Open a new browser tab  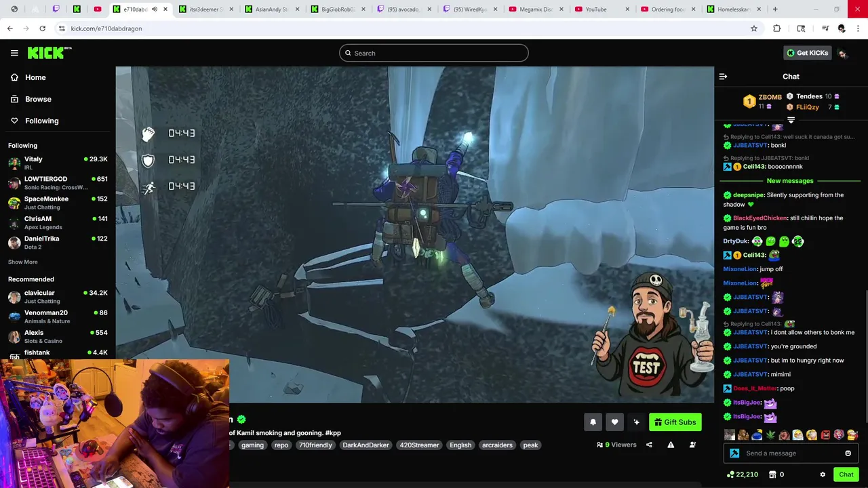(775, 9)
